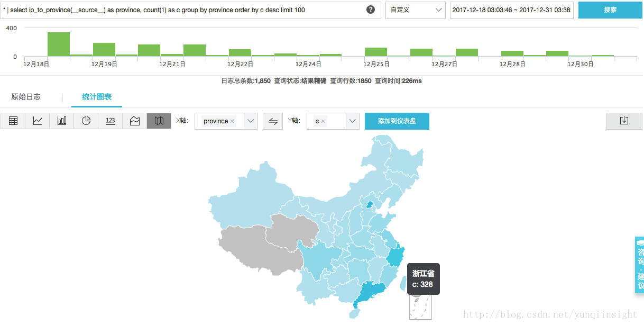Expand the Y axis field dropdown
Screen dimensions: 644x325
(x=353, y=121)
